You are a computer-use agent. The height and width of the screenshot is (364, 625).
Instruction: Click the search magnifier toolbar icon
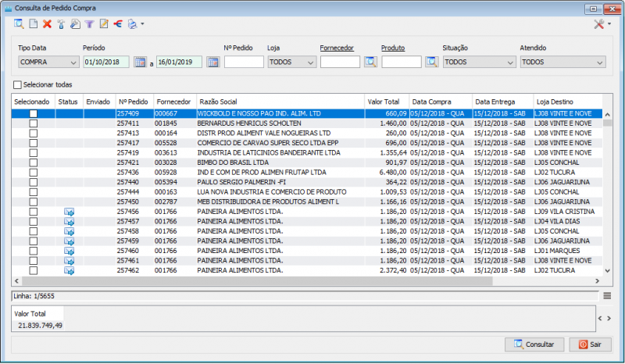[19, 24]
